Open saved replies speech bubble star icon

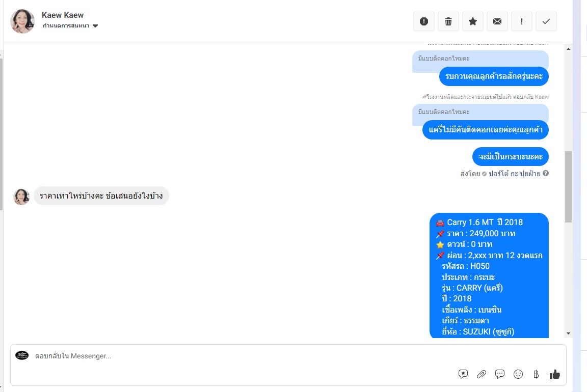coord(463,374)
